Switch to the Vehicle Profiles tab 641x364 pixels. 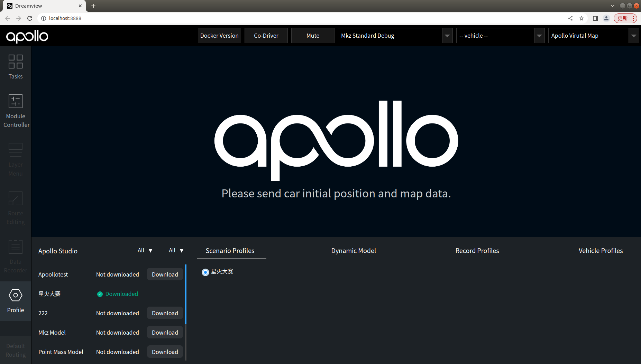click(x=601, y=251)
